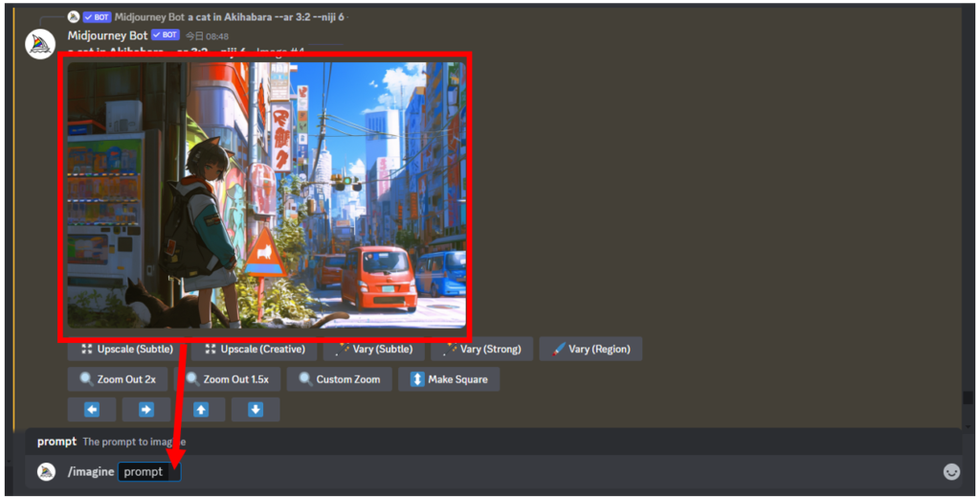Click the Pan Left arrow button
This screenshot has width=980, height=500.
[x=92, y=410]
